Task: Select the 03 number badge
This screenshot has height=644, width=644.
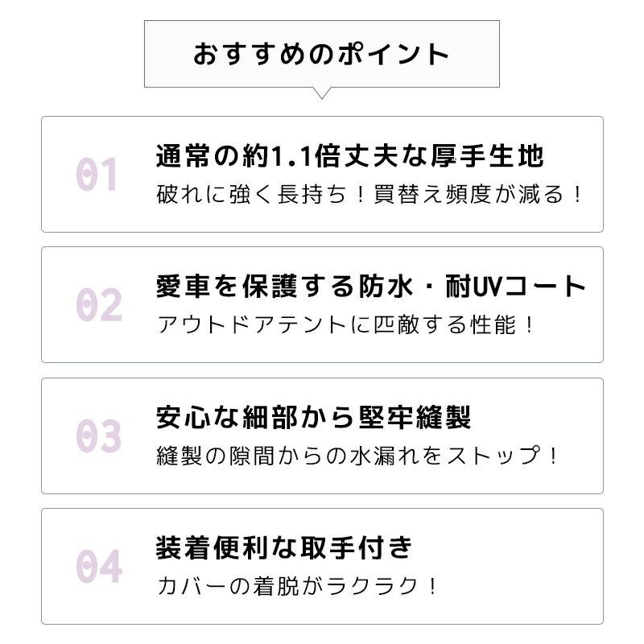Action: [x=98, y=436]
